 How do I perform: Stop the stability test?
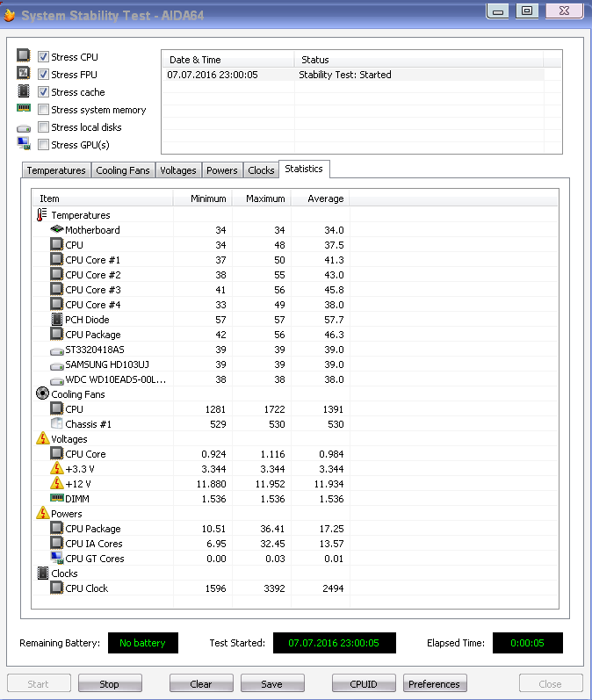110,683
